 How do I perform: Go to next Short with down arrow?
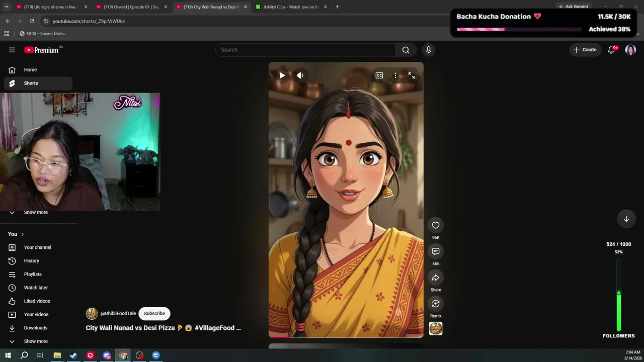pyautogui.click(x=626, y=219)
